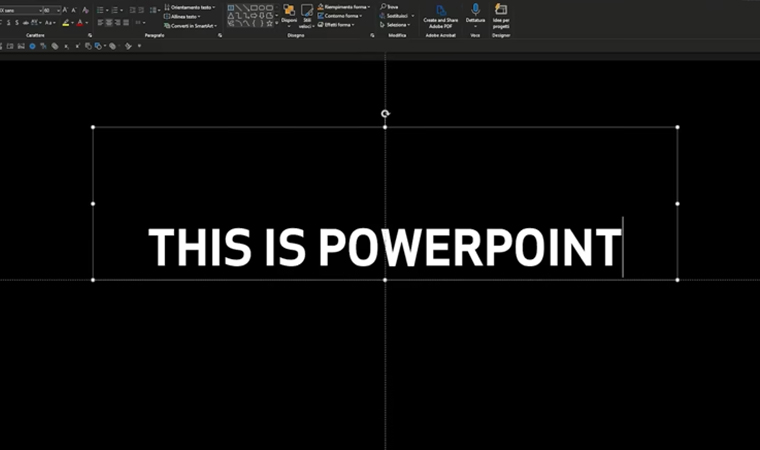Open the Riempimento forma menu
Viewport: 760px width, 450px height.
click(344, 7)
